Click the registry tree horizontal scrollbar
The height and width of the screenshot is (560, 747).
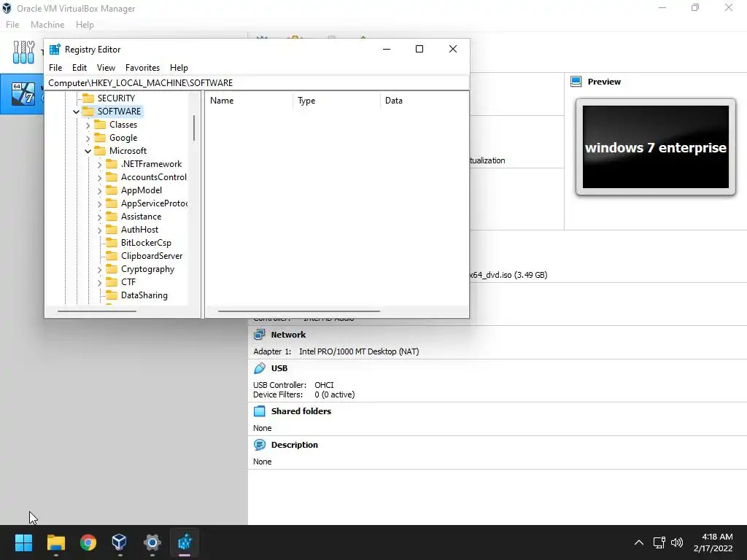coord(97,311)
